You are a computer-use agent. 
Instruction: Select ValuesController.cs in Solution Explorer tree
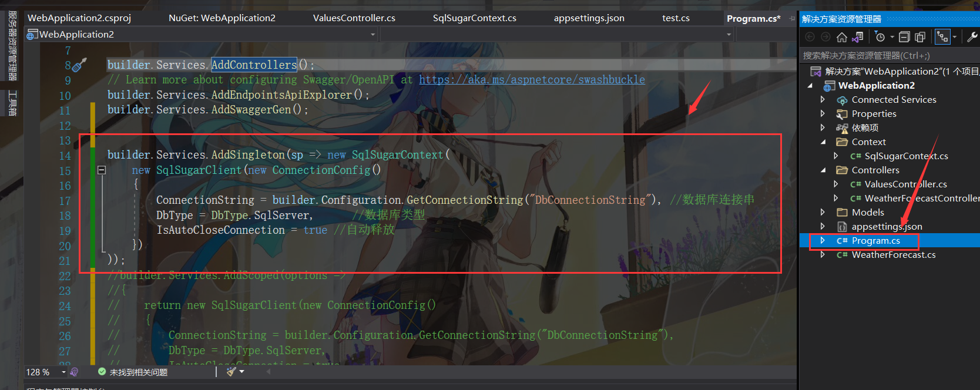pos(905,184)
